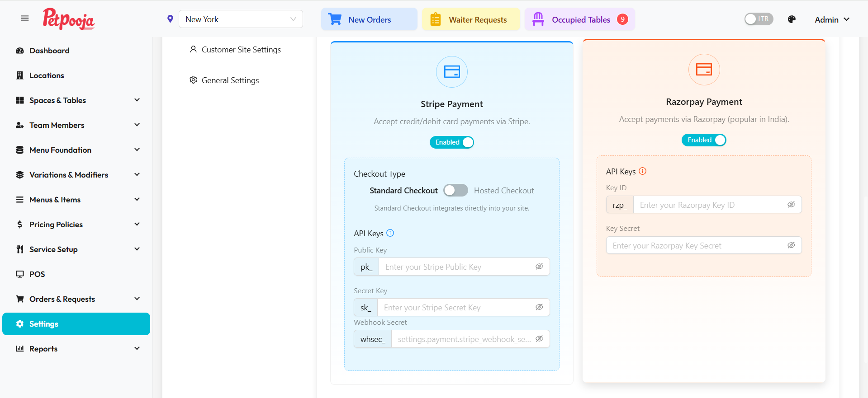Click the location pin icon
The height and width of the screenshot is (398, 868).
[x=170, y=19]
